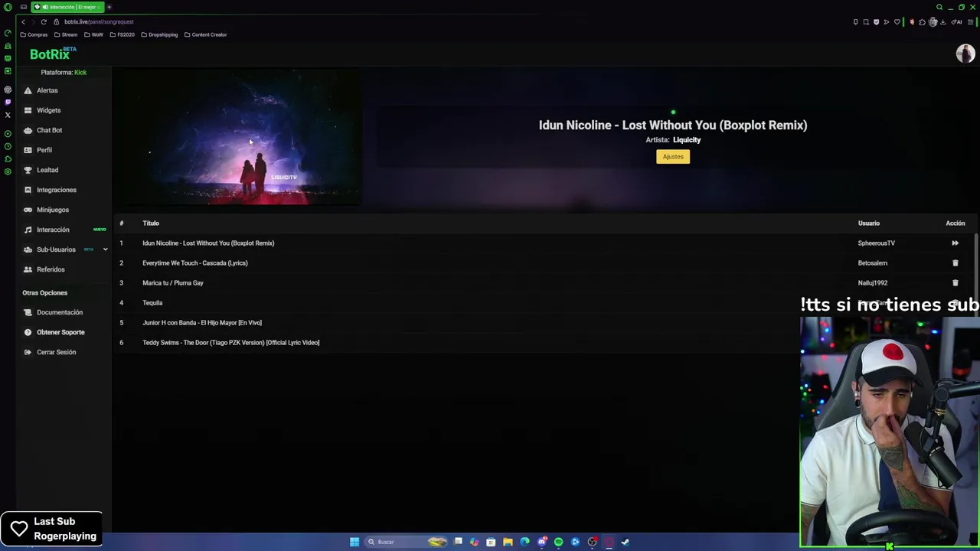Screen dimensions: 980x551
Task: Expand the Sub-Usuarios chevron arrow
Action: coord(105,249)
